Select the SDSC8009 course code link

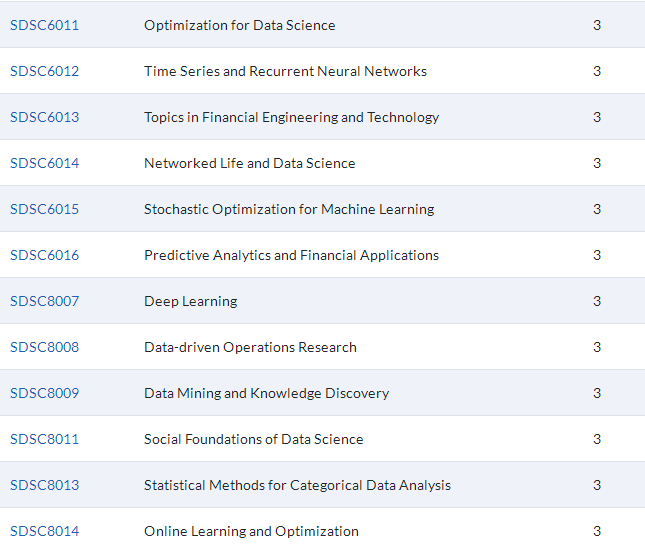point(44,394)
